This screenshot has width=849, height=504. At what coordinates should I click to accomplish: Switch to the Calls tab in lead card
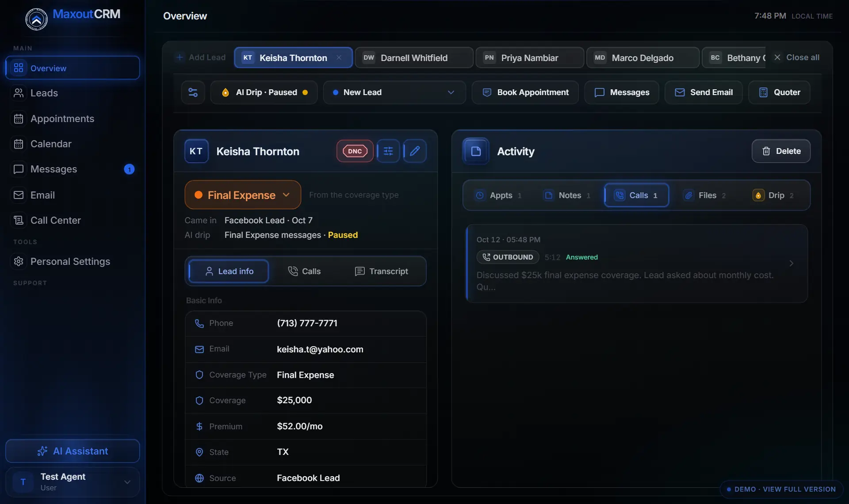(304, 271)
